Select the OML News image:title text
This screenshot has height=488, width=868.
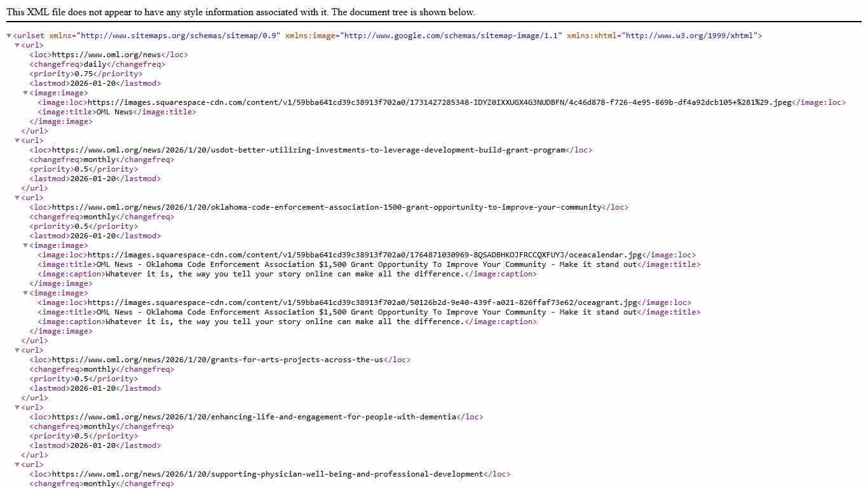[113, 112]
